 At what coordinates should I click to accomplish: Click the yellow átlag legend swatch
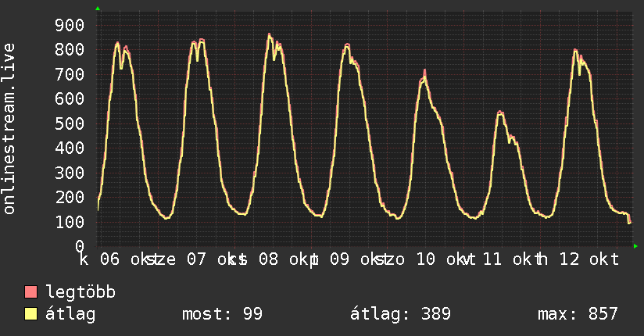click(x=30, y=314)
